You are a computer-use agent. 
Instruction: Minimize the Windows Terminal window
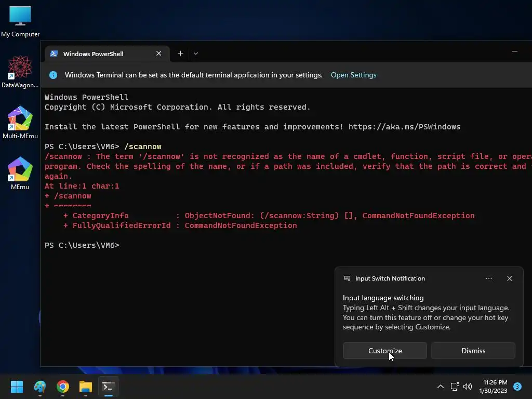pos(515,51)
